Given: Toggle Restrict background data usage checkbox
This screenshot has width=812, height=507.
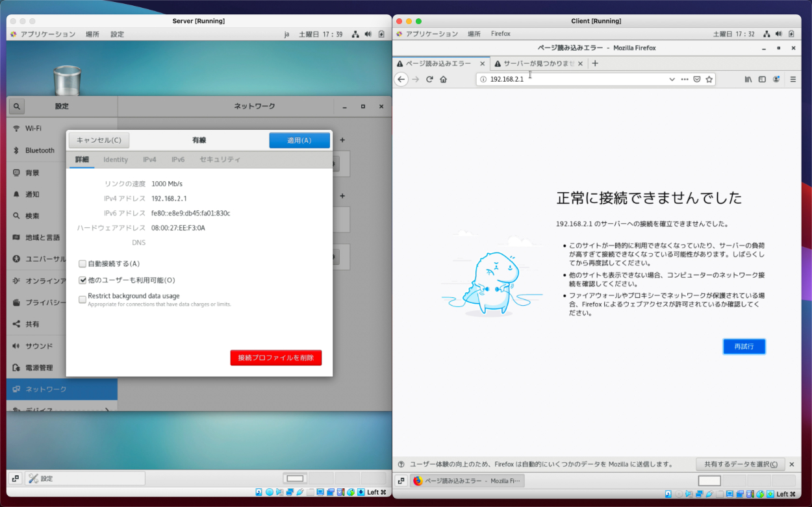Looking at the screenshot, I should tap(82, 299).
